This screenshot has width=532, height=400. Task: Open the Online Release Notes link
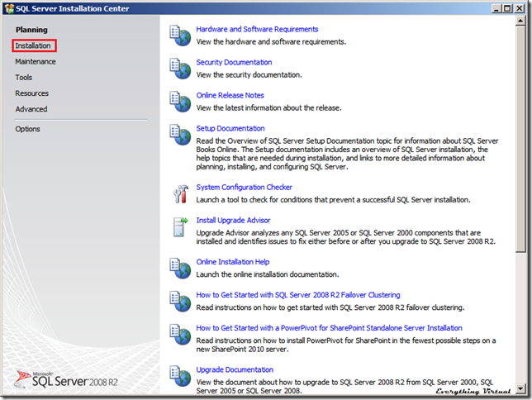[x=230, y=95]
